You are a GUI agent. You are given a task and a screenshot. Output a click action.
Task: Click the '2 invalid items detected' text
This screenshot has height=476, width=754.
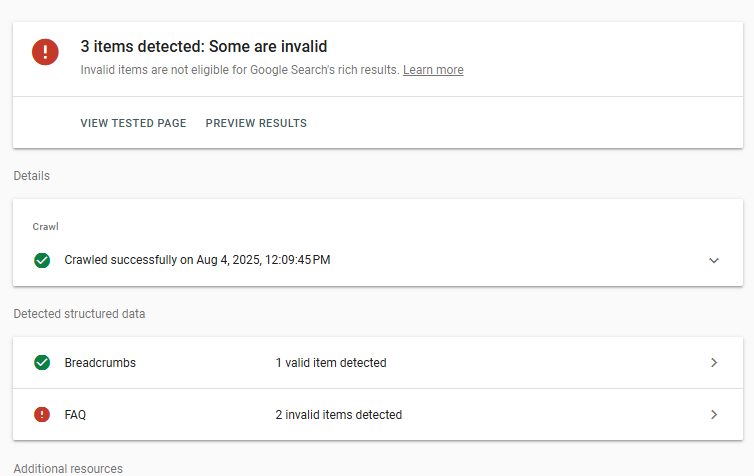[x=339, y=414]
